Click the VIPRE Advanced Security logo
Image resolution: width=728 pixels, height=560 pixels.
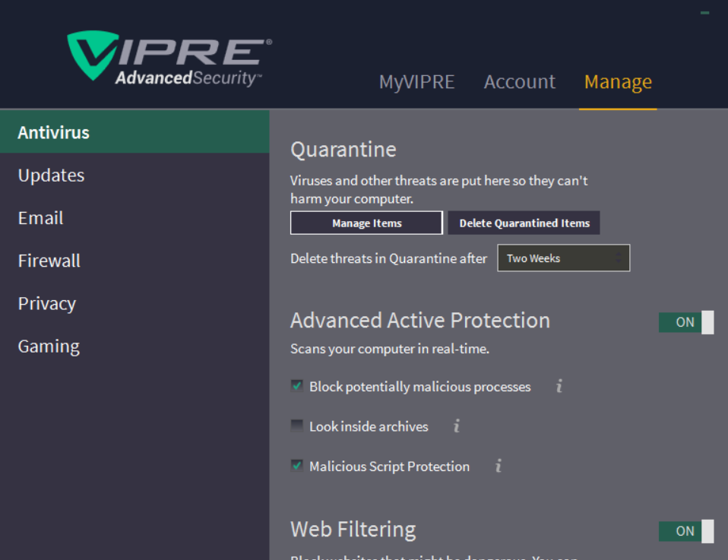tap(169, 58)
